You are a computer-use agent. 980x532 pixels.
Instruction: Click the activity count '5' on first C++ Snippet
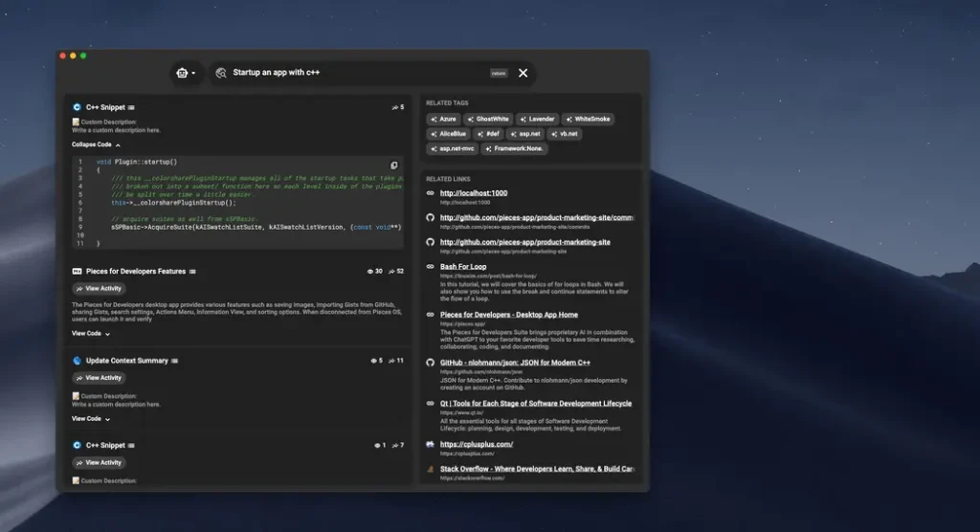397,107
